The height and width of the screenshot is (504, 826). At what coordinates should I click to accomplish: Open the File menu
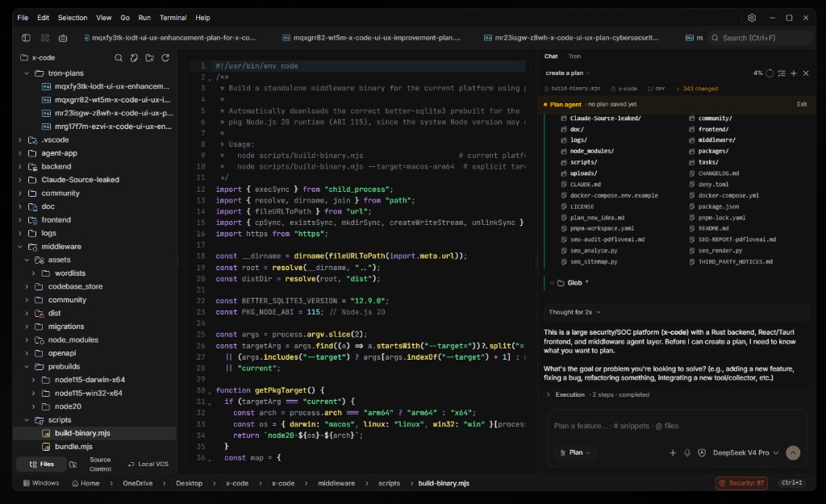point(23,18)
